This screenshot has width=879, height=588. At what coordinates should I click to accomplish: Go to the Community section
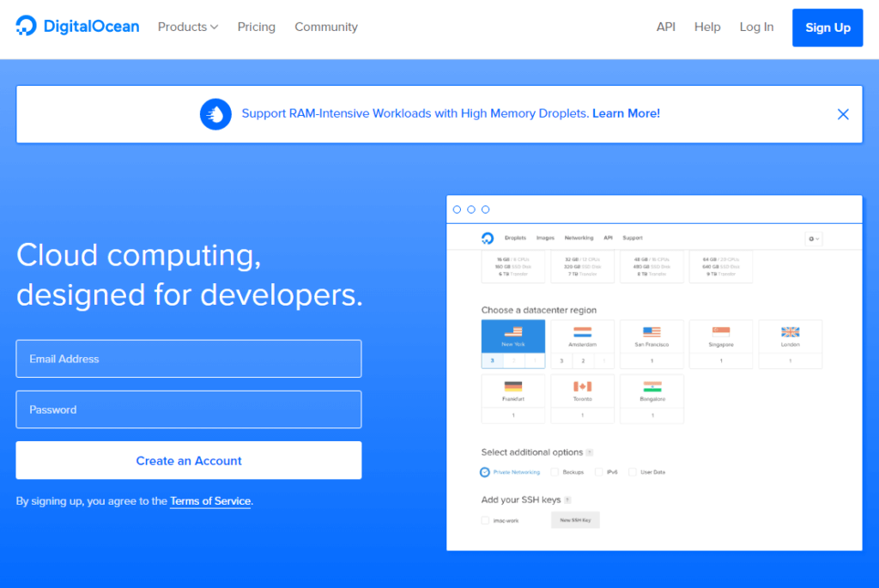tap(326, 27)
